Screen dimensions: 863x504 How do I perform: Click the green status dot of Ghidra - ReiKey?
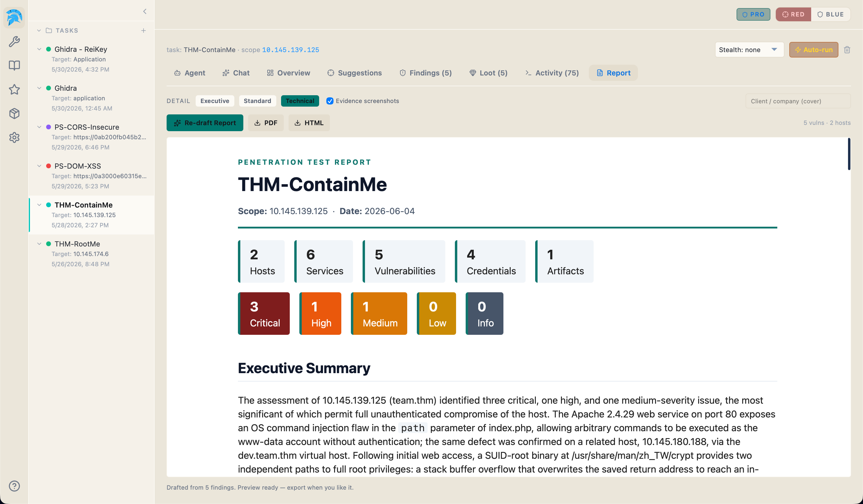tap(48, 49)
